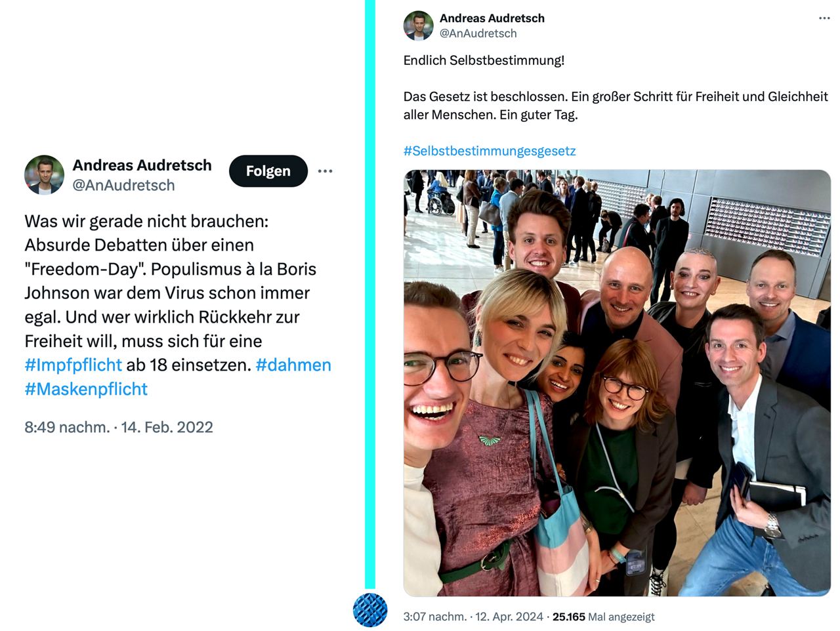Open the #Maskenpflicht hashtag
This screenshot has height=631, width=840.
point(86,389)
